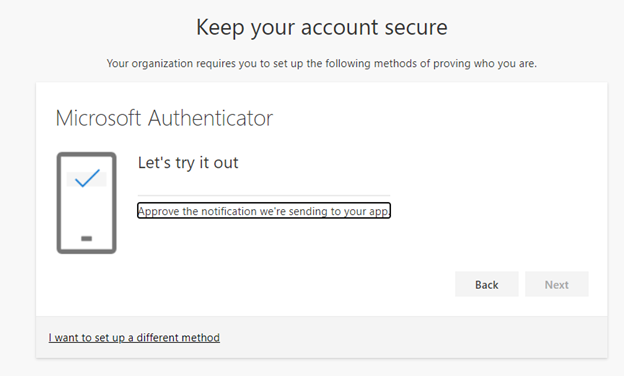Click the grayed-out Next button
The width and height of the screenshot is (624, 376).
[556, 284]
